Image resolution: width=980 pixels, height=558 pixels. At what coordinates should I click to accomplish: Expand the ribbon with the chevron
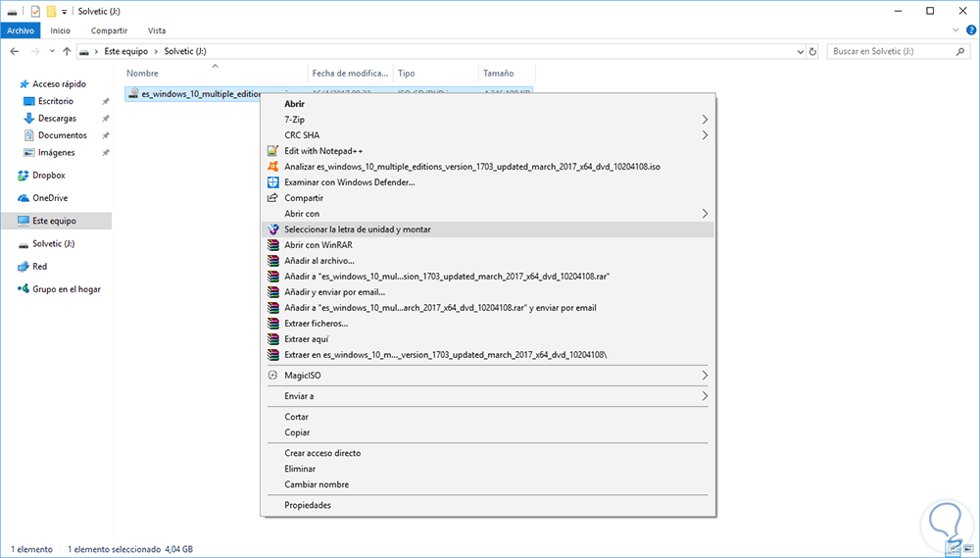954,30
